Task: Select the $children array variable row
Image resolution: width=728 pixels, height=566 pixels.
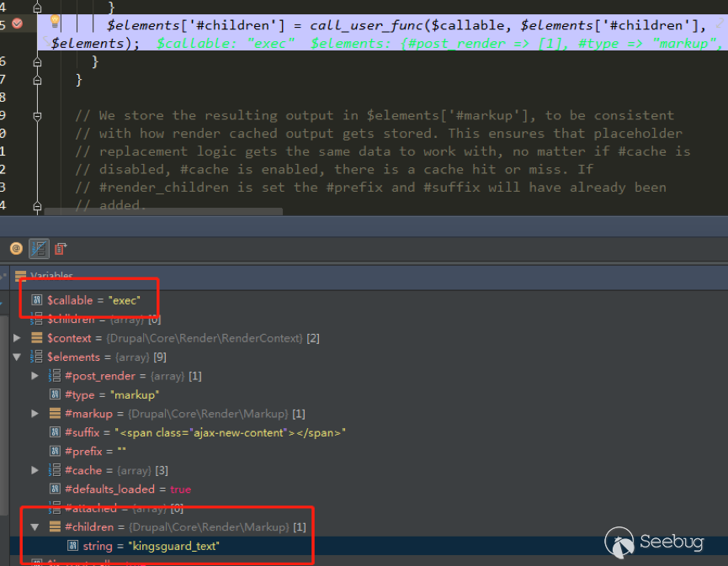Action: pos(96,320)
